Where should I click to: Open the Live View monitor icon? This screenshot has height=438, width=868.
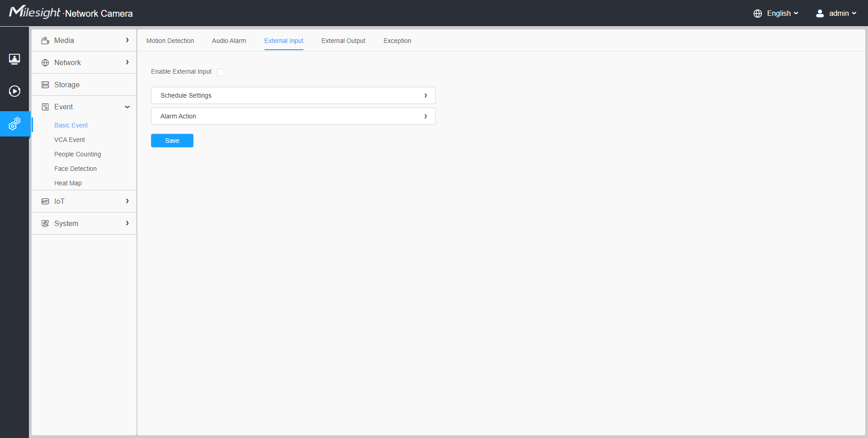14,59
